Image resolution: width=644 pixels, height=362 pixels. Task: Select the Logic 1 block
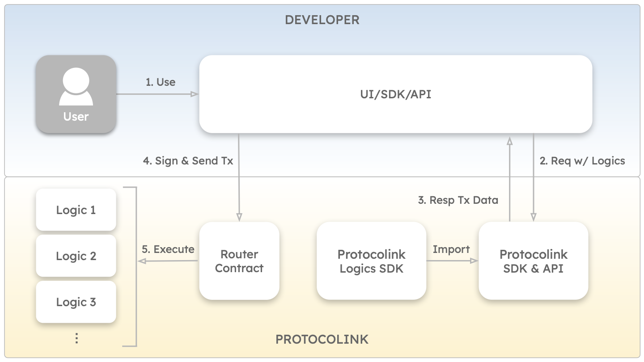(x=76, y=210)
